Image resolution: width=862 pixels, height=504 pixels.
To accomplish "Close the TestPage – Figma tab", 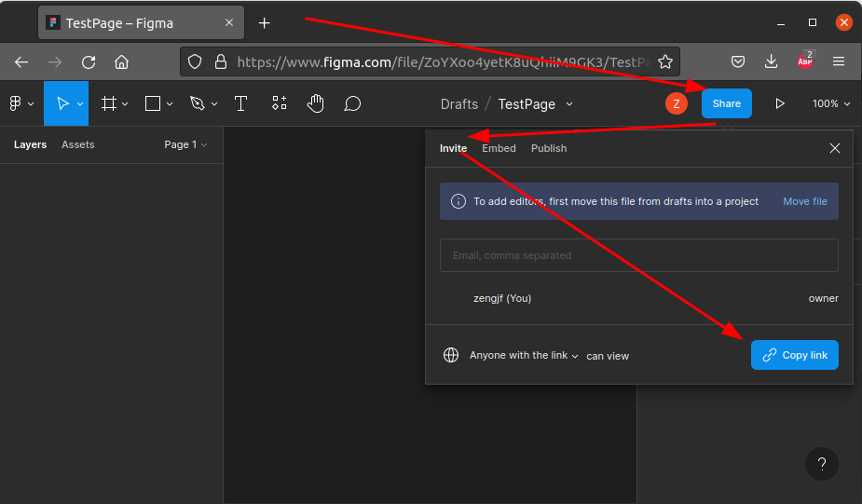I will click(x=229, y=22).
